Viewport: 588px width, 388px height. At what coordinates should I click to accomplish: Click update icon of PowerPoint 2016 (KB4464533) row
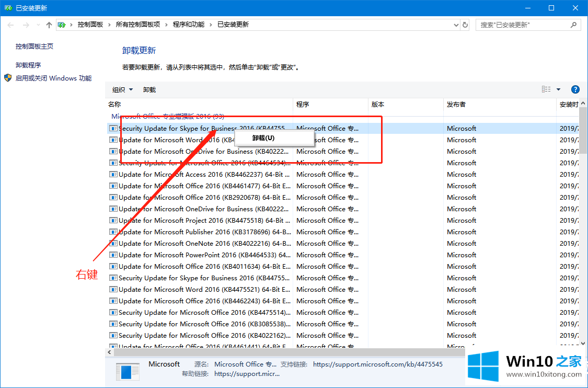[x=113, y=255]
